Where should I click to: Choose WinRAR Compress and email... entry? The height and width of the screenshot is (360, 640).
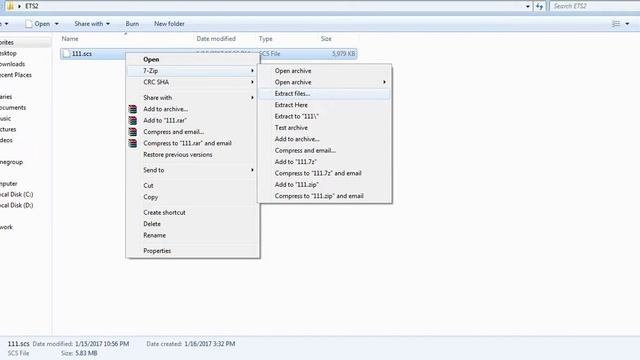point(193,132)
